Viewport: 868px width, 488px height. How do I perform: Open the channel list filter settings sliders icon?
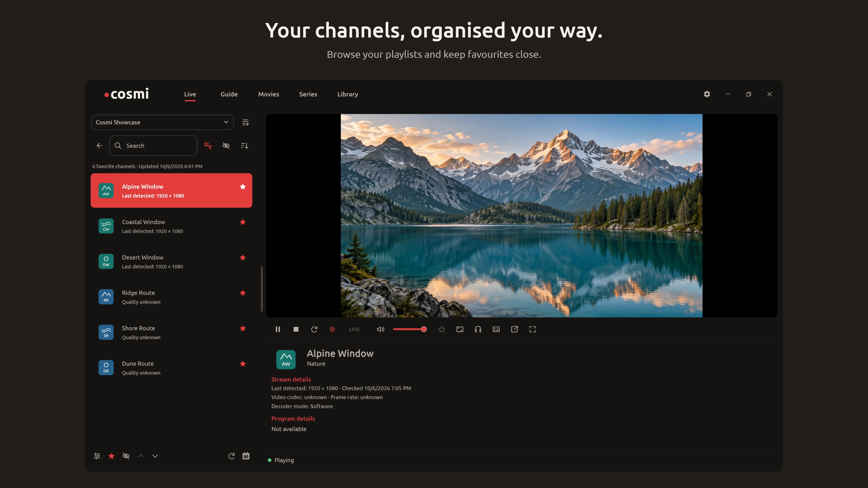tap(97, 456)
